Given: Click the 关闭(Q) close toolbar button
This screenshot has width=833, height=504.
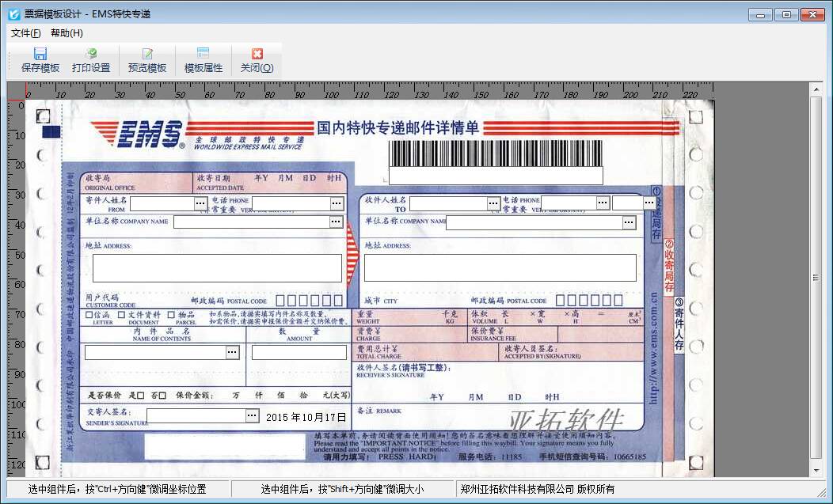Looking at the screenshot, I should [x=257, y=61].
